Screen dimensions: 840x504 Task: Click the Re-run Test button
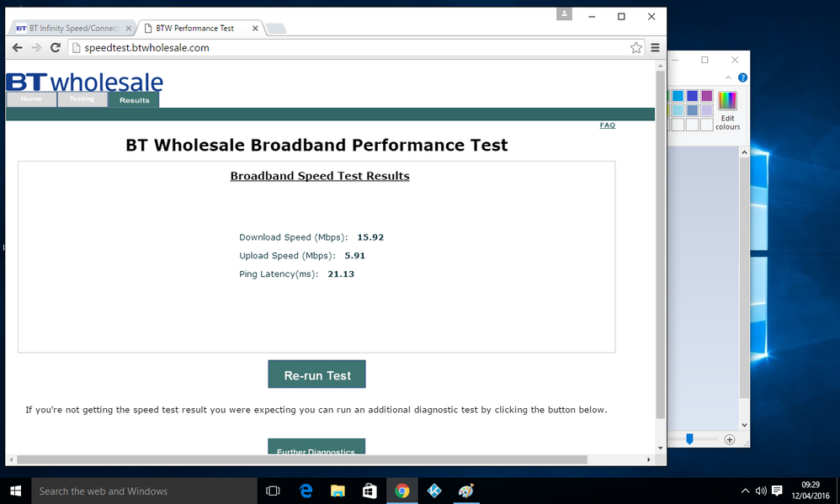click(316, 374)
